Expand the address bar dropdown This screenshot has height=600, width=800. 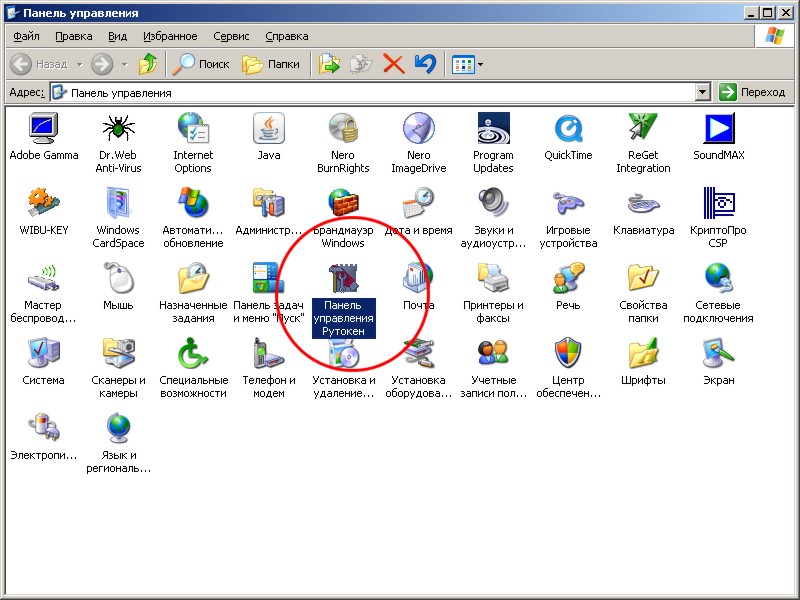click(703, 92)
